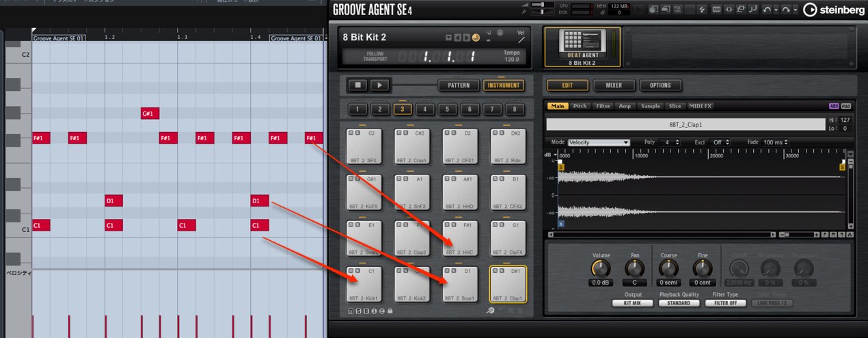Open the MIXER page
This screenshot has width=868, height=338.
613,86
